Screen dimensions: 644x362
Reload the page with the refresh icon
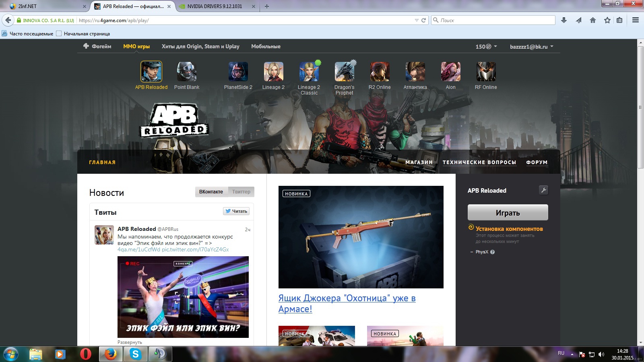pos(423,20)
